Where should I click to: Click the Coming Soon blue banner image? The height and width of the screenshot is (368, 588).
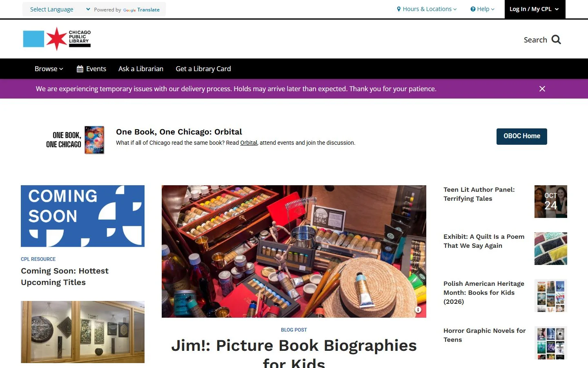click(82, 216)
